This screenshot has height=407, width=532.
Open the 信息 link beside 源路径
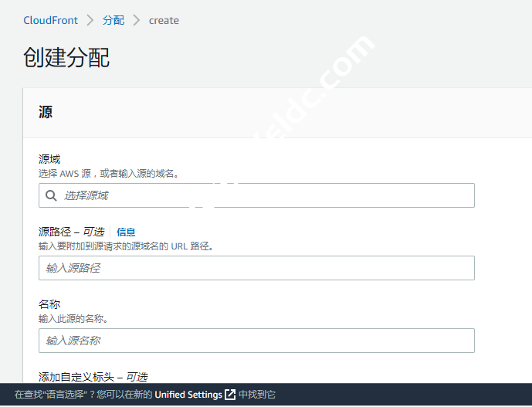click(126, 232)
